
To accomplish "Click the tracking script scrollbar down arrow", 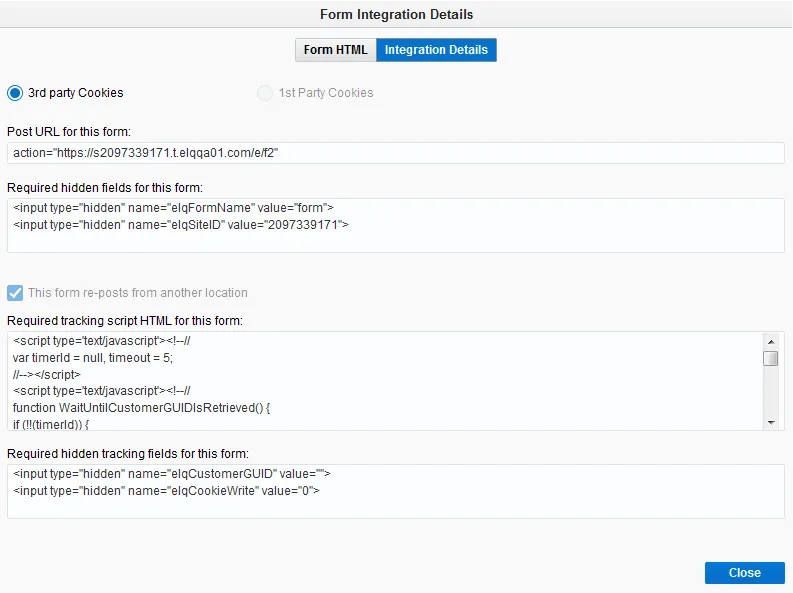I will click(771, 423).
